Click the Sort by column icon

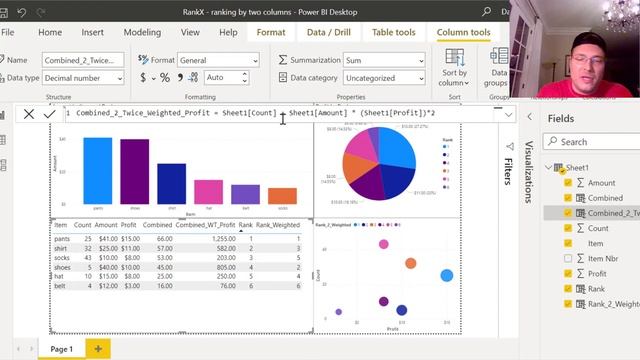pos(454,57)
